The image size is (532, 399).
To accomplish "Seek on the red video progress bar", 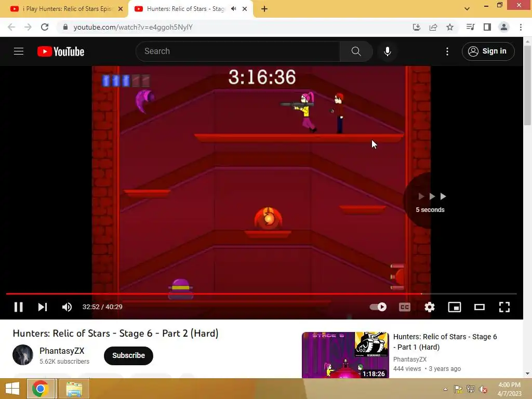I will click(261, 294).
